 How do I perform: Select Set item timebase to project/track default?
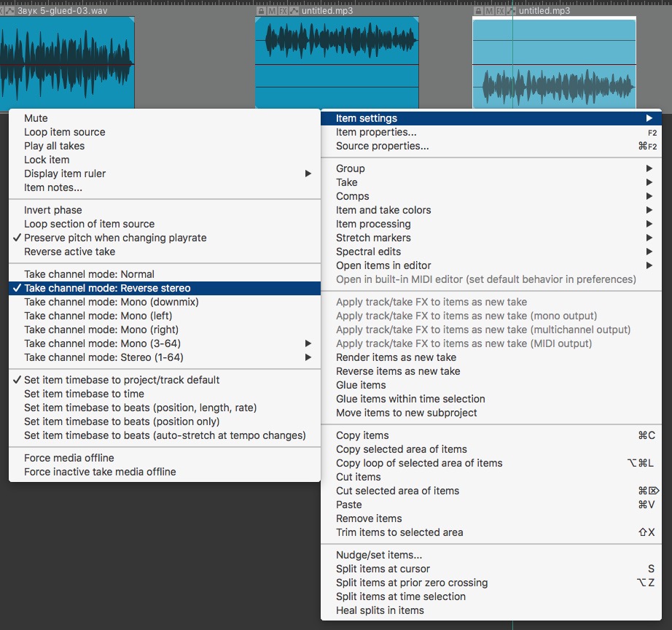pos(165,380)
